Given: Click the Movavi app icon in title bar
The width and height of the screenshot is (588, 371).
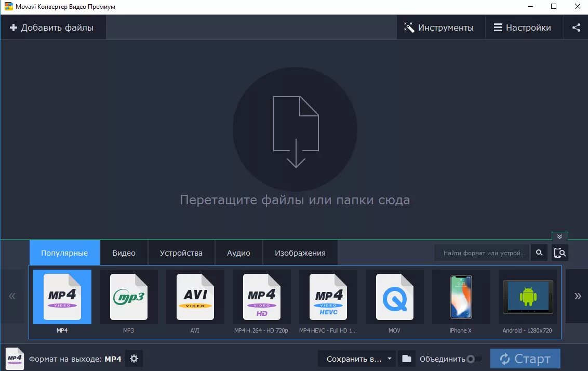Looking at the screenshot, I should [8, 6].
